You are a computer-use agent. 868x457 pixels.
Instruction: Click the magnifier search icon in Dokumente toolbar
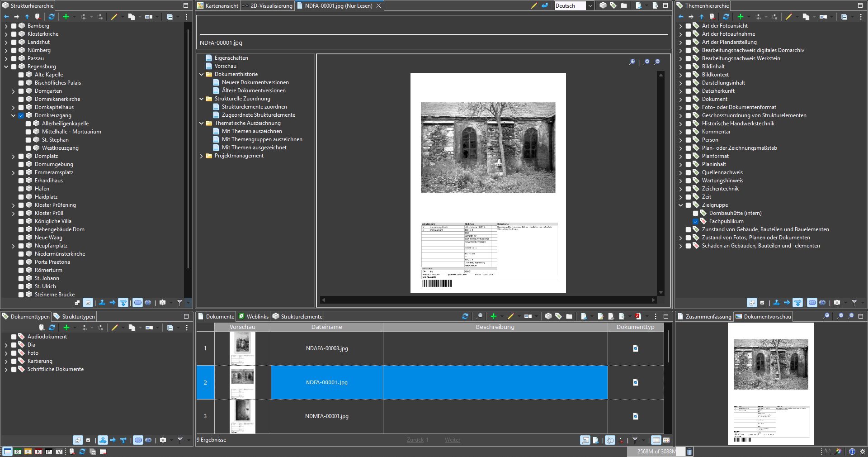(x=480, y=316)
